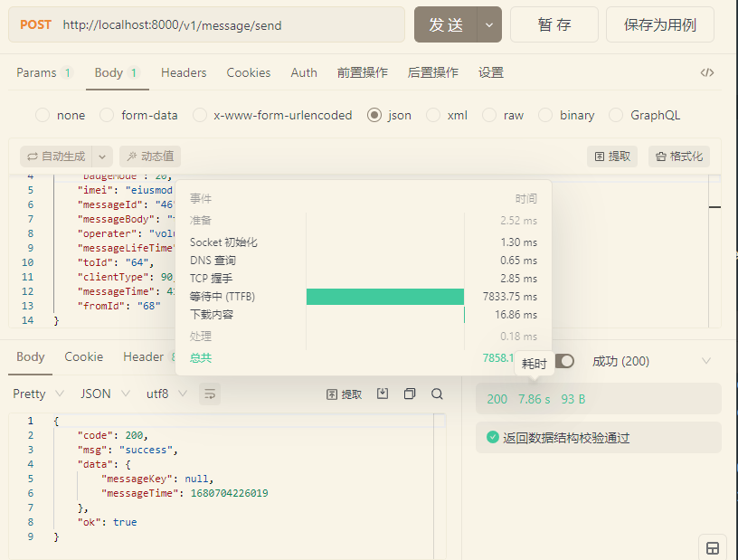Viewport: 738px width, 560px height.
Task: Click the 保存为用例 button
Action: tap(659, 25)
